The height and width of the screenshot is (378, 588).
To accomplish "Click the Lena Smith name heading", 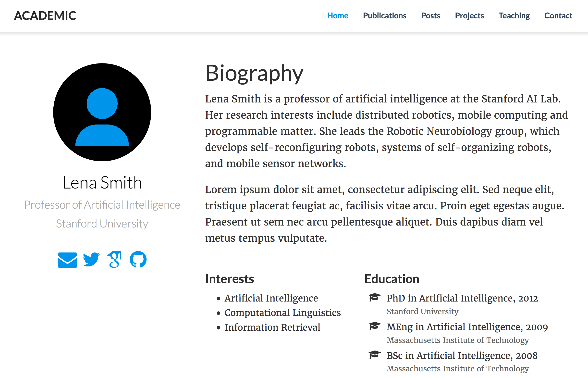I will [102, 183].
